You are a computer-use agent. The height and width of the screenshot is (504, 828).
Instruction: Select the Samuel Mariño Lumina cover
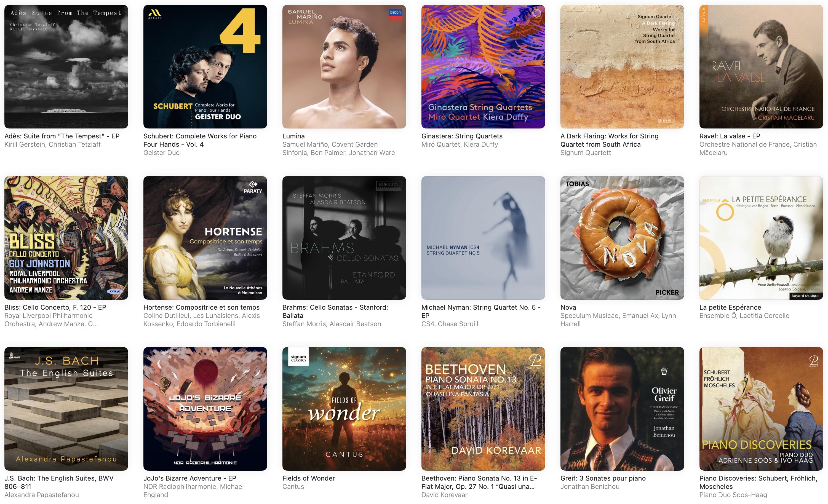point(344,66)
